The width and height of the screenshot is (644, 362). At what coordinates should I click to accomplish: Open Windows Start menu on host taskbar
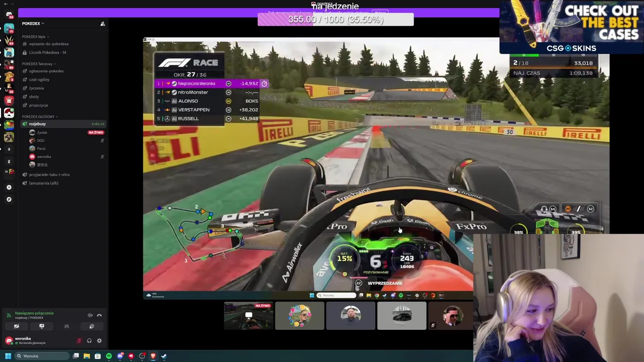coord(8,356)
